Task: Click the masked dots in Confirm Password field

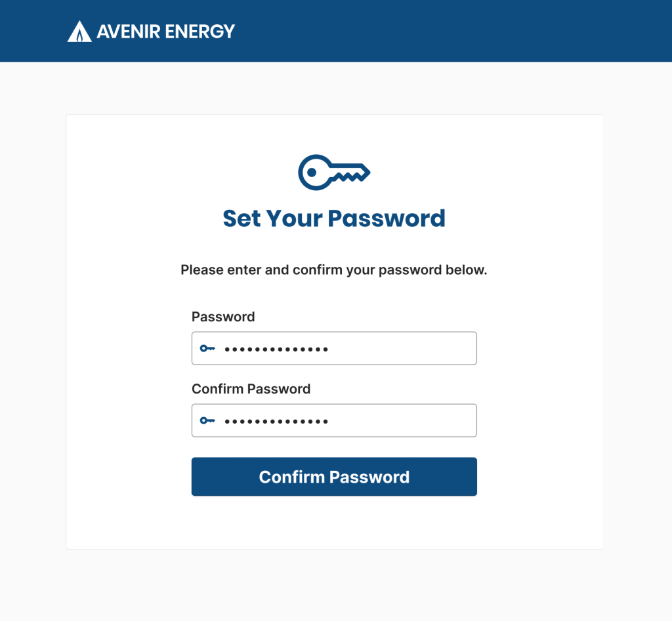Action: (x=276, y=420)
